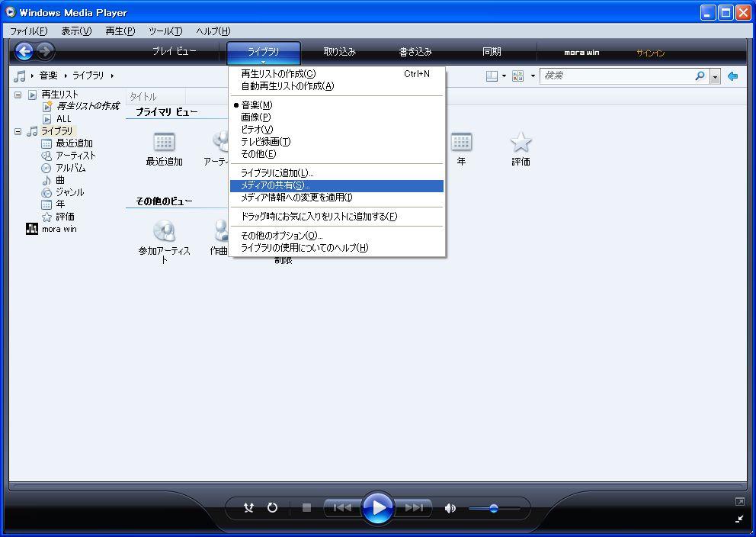The height and width of the screenshot is (537, 756).
Task: Adjust the volume slider
Action: point(494,508)
